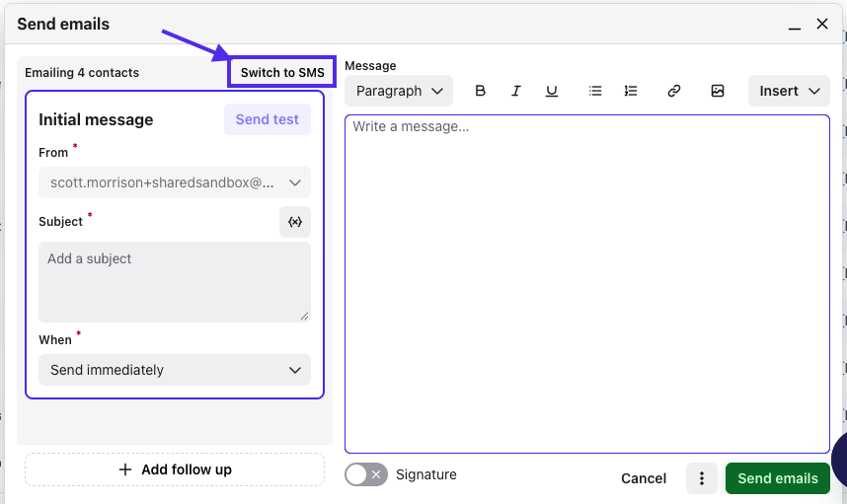The height and width of the screenshot is (504, 847).
Task: Focus the Add a subject field
Action: point(175,282)
